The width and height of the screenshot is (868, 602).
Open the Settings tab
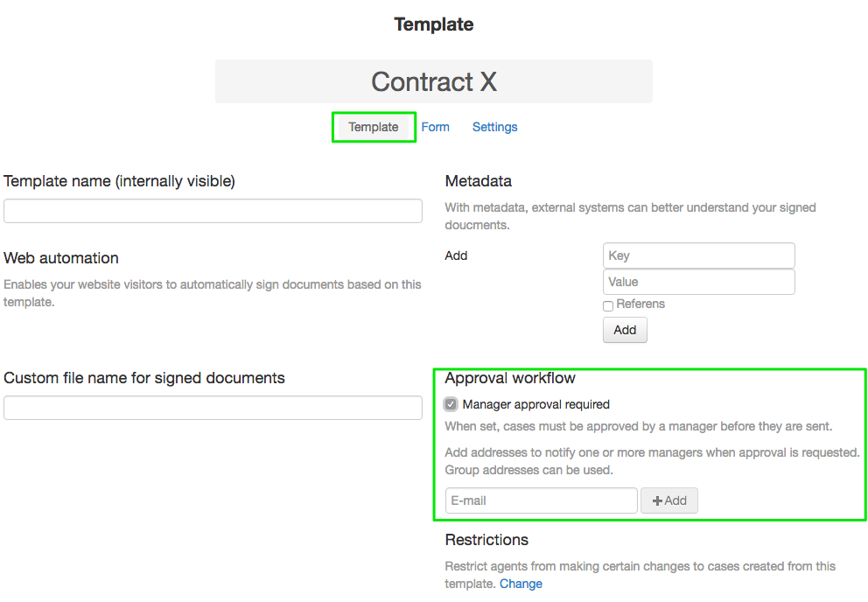click(x=494, y=127)
